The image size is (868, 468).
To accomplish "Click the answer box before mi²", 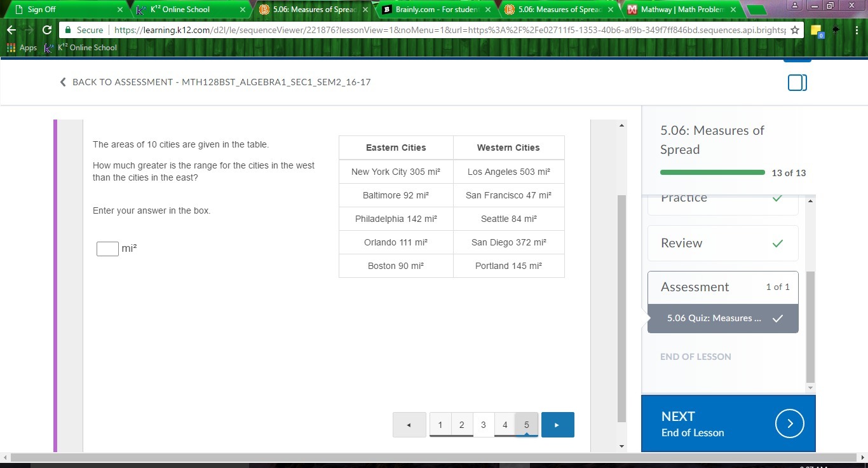I will click(x=107, y=249).
